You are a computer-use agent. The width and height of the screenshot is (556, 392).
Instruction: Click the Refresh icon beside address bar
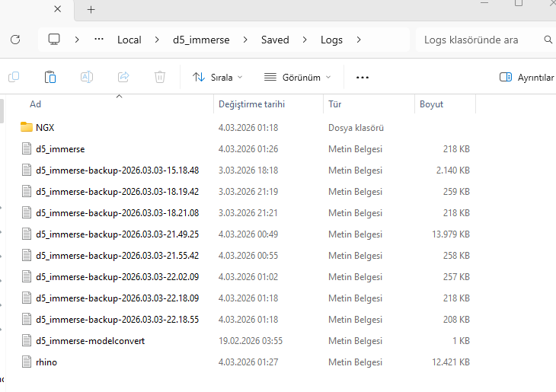pos(15,40)
